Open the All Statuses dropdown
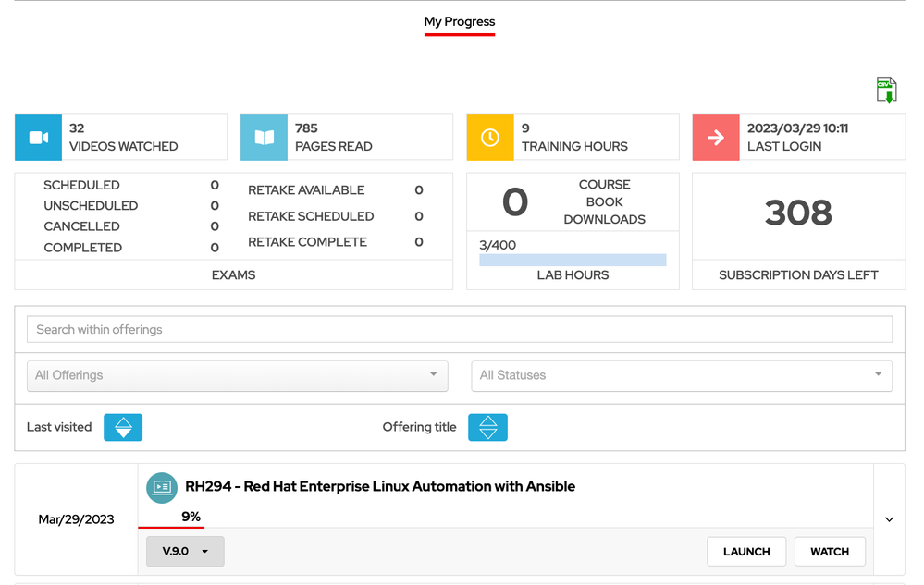Screen dimensions: 924x585 coord(682,375)
